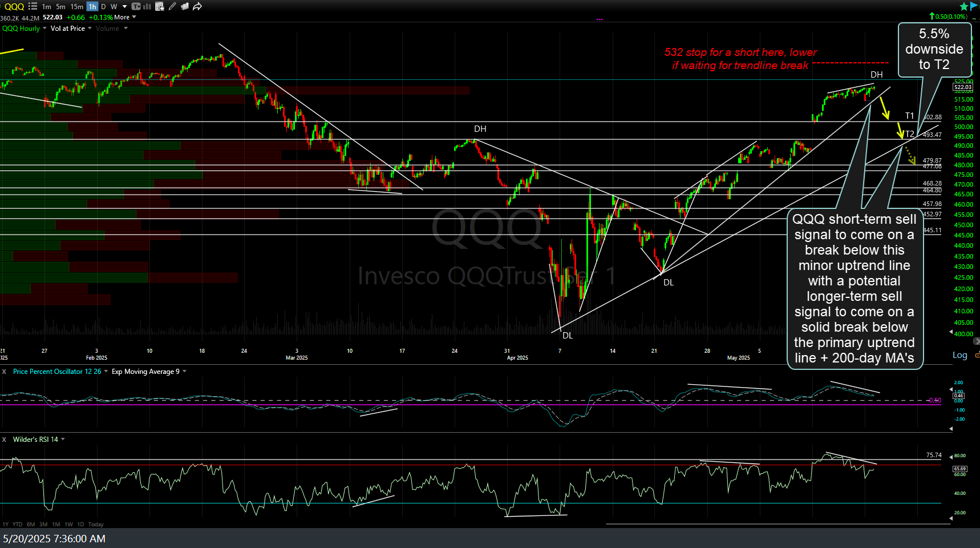Enable the 5m timeframe
This screenshot has height=548, width=980.
pyautogui.click(x=60, y=6)
